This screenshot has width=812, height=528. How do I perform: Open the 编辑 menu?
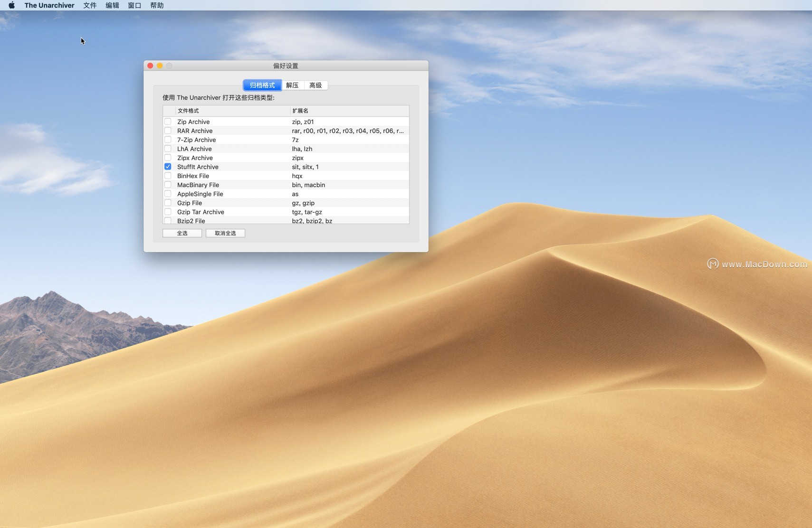pos(112,5)
